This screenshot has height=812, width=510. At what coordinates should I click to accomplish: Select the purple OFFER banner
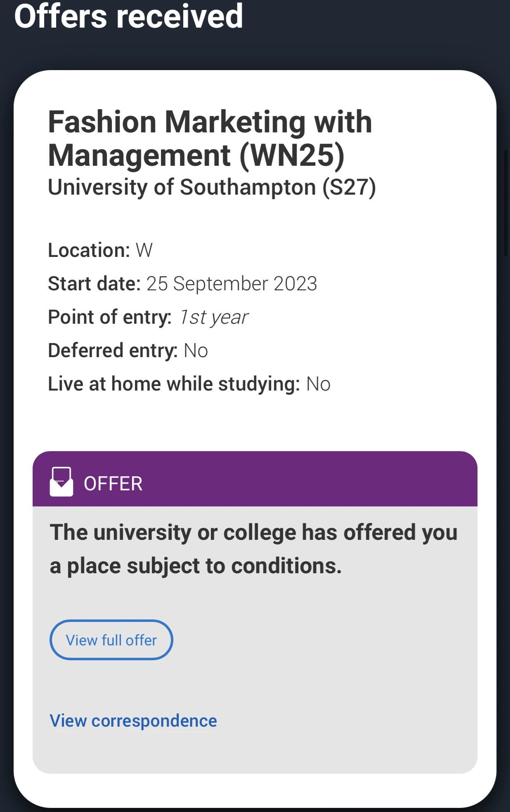click(255, 479)
